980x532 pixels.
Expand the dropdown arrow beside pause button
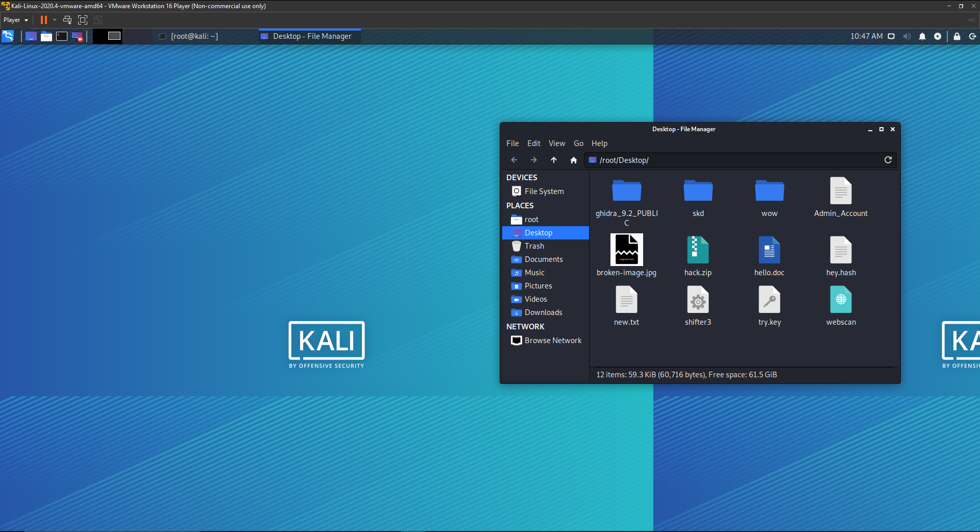pyautogui.click(x=55, y=20)
